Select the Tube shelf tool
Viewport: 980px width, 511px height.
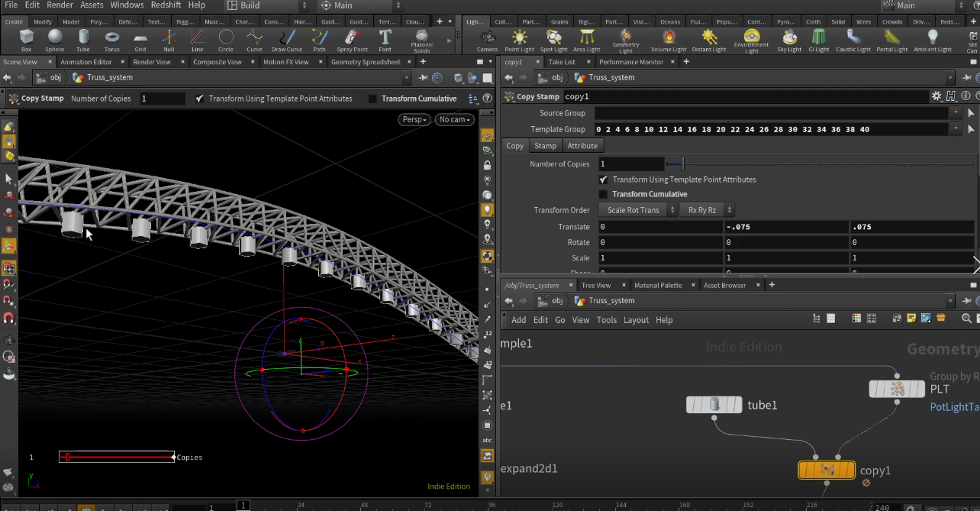83,40
